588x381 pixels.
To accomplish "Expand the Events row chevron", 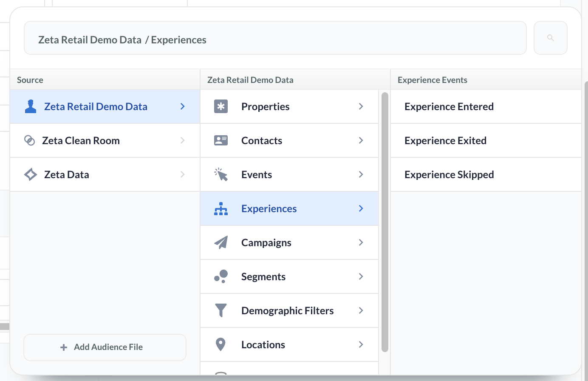I will (361, 174).
